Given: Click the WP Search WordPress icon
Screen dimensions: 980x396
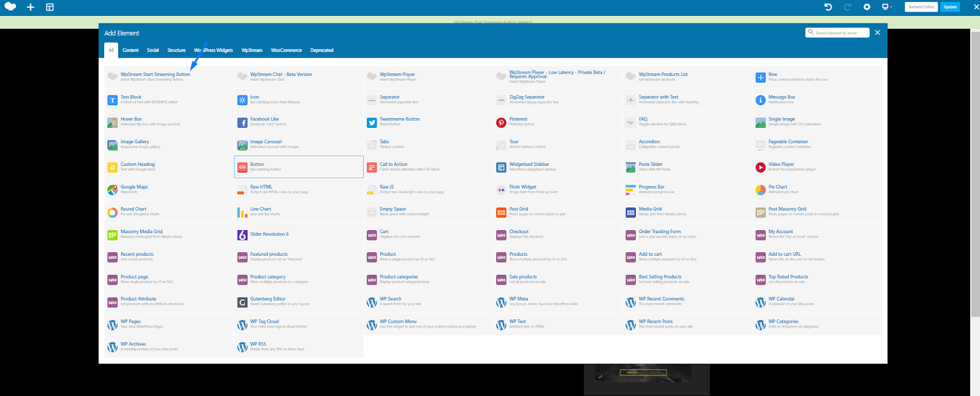Looking at the screenshot, I should point(372,302).
